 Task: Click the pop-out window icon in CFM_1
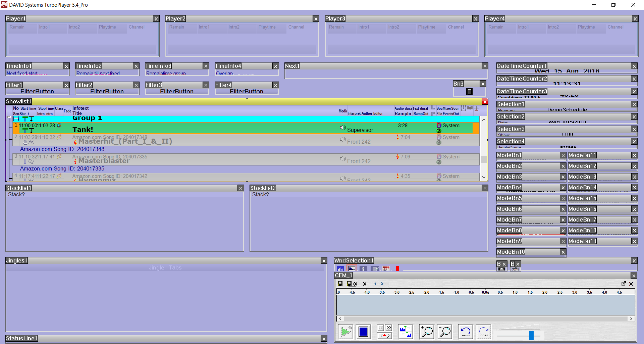(x=624, y=284)
